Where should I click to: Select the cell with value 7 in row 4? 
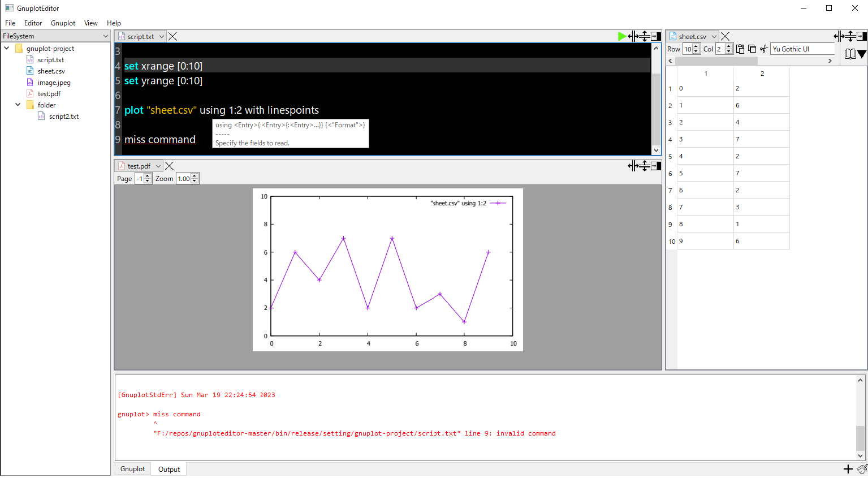point(761,139)
